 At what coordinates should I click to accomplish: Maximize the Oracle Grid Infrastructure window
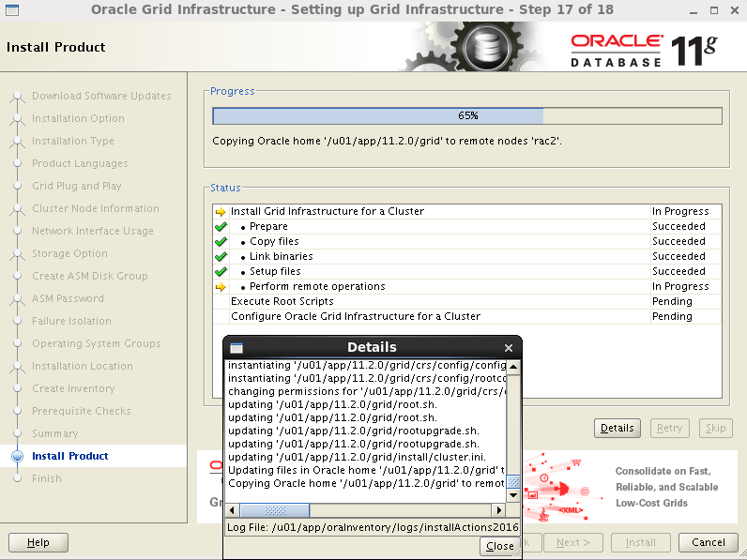[713, 10]
